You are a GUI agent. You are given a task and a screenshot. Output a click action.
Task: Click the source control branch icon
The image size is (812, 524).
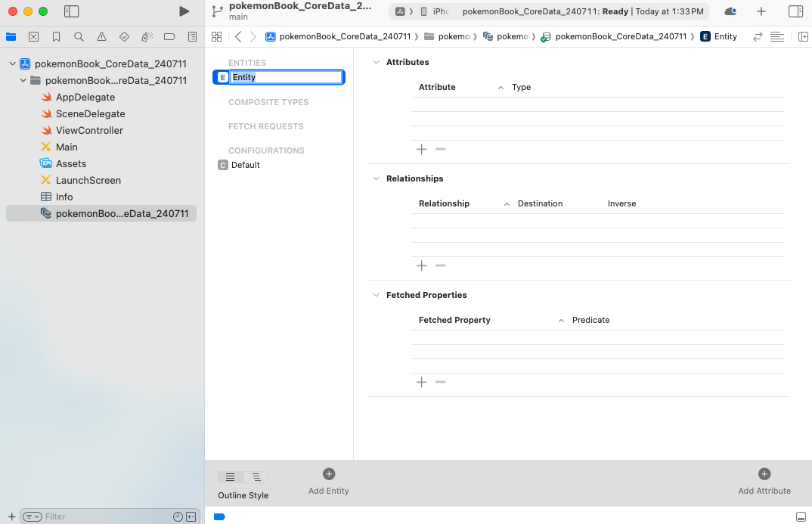[218, 11]
